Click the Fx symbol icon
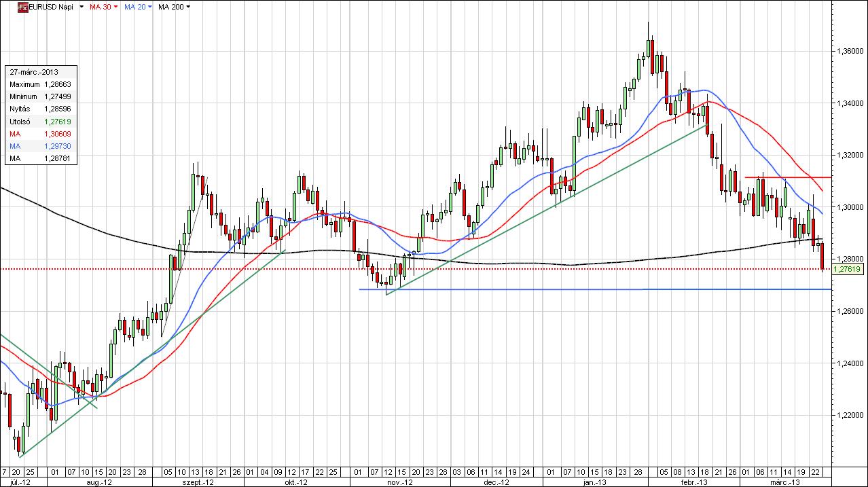Viewport: 868px width, 487px height. (x=23, y=7)
